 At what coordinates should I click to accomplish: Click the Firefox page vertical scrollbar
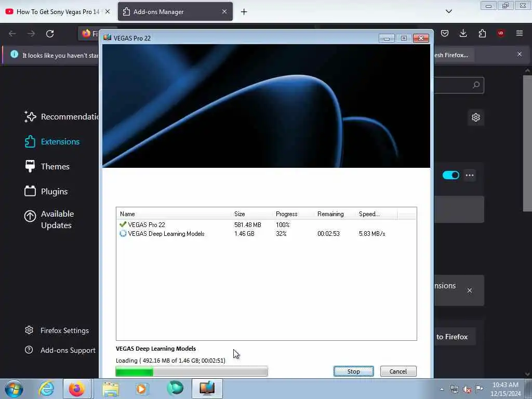click(x=527, y=142)
